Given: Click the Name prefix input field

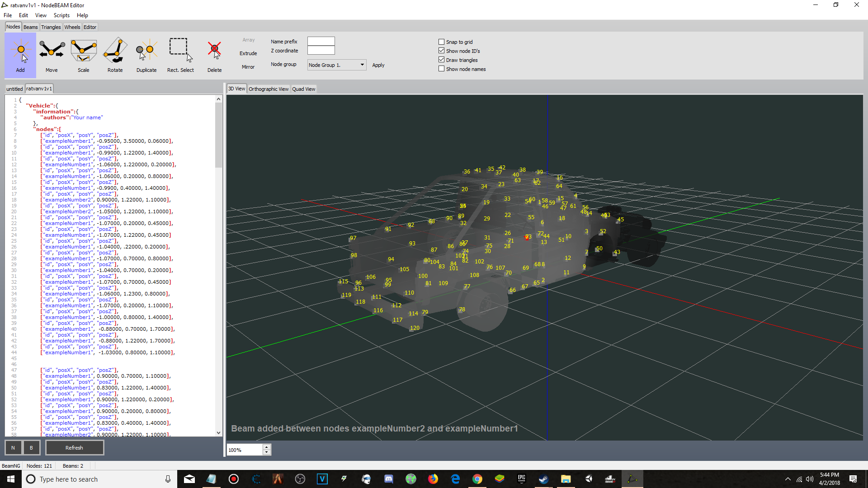Looking at the screenshot, I should click(x=321, y=41).
